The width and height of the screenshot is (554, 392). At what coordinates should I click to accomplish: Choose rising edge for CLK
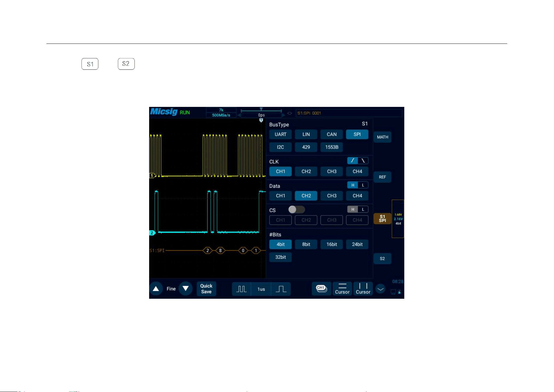352,160
